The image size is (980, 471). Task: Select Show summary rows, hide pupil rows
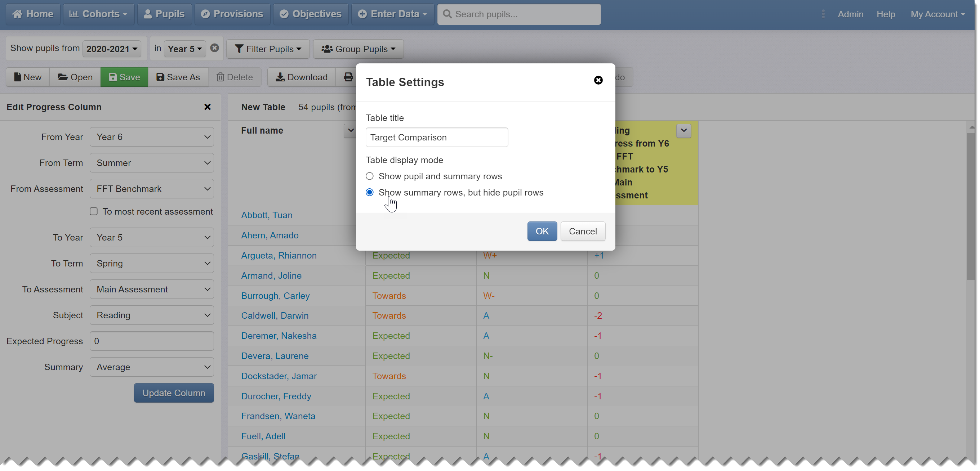pos(369,192)
